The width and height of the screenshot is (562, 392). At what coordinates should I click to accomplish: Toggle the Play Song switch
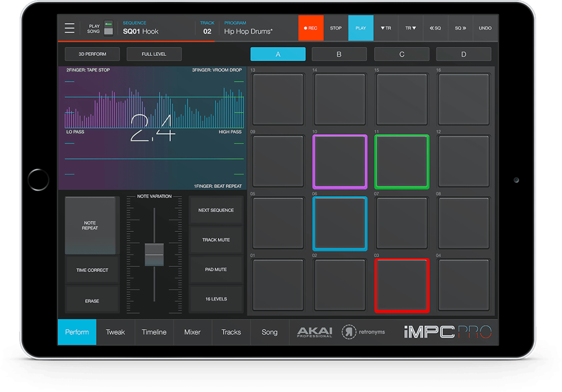[108, 28]
